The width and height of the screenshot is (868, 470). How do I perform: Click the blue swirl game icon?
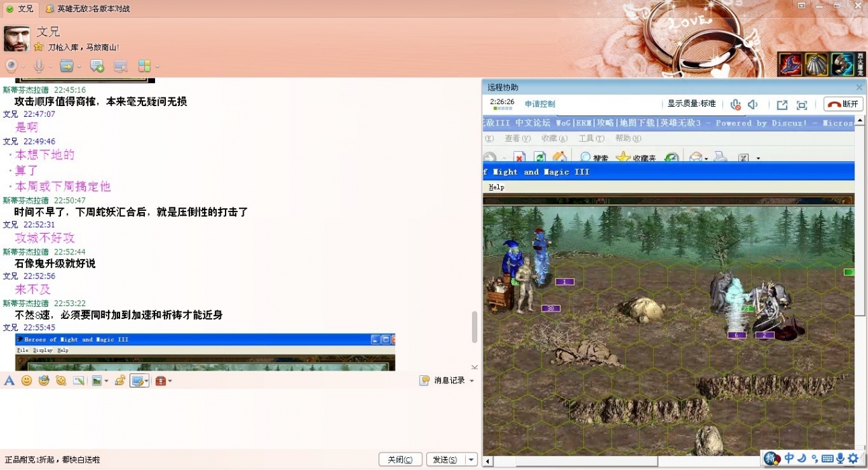point(842,64)
